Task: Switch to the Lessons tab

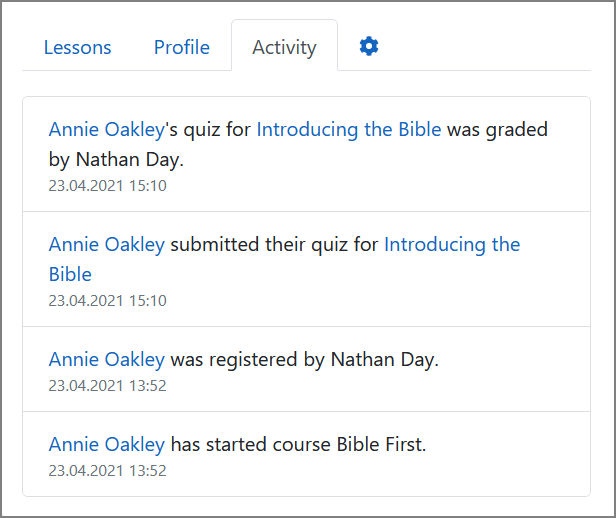Action: [78, 47]
